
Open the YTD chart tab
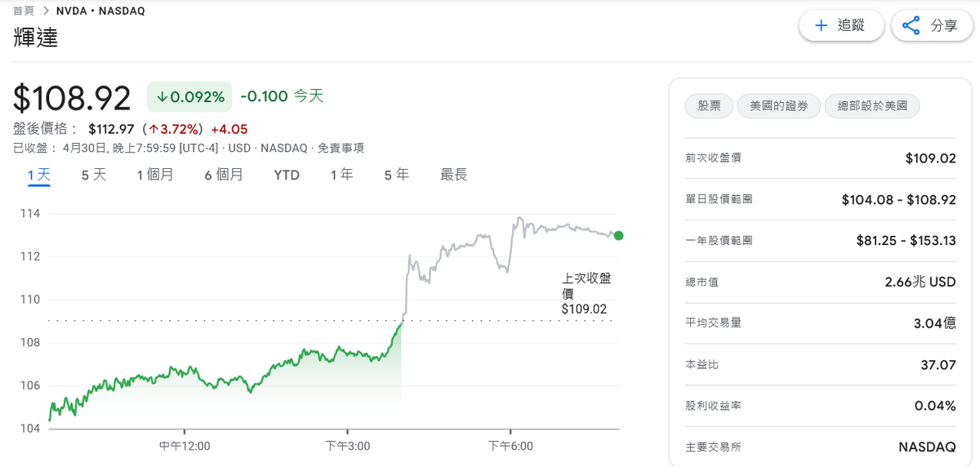point(287,175)
